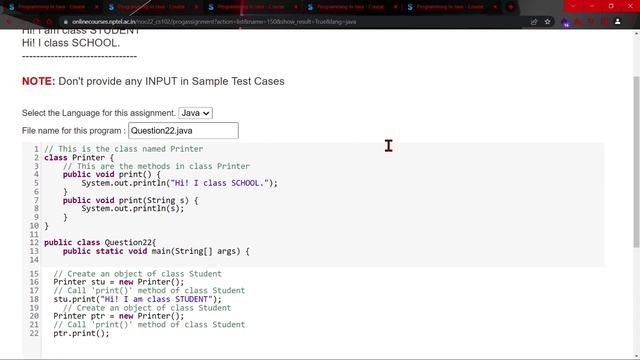Bookmark this page with the star icon
640x360 pixels.
pos(547,22)
